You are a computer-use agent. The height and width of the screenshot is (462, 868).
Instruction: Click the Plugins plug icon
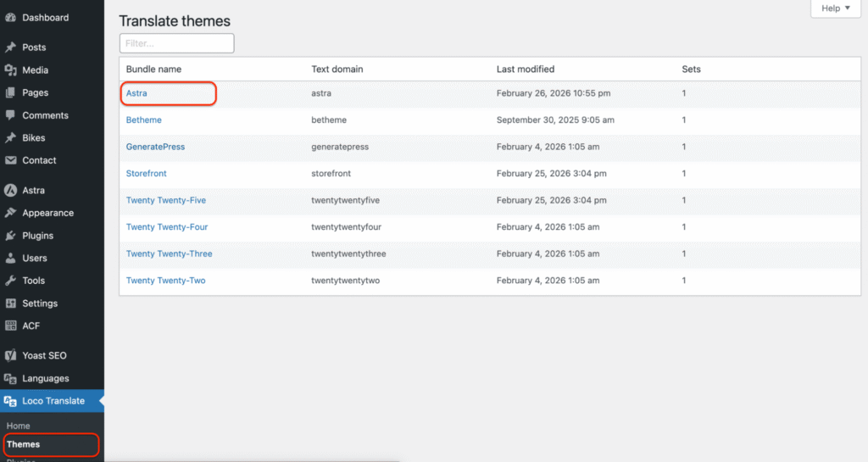(x=11, y=236)
